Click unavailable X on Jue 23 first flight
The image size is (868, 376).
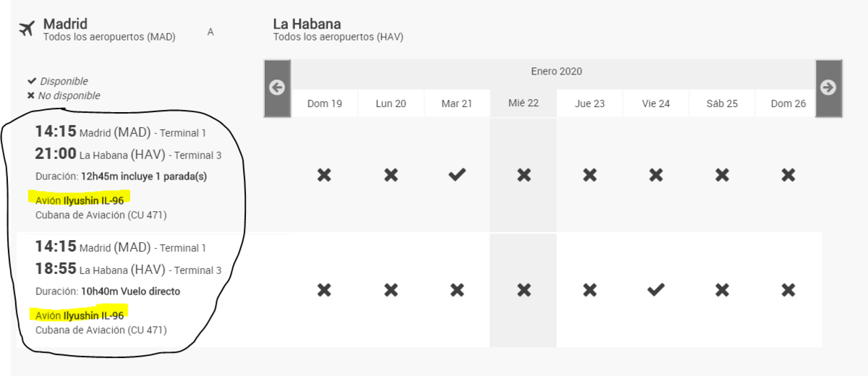pyautogui.click(x=590, y=174)
